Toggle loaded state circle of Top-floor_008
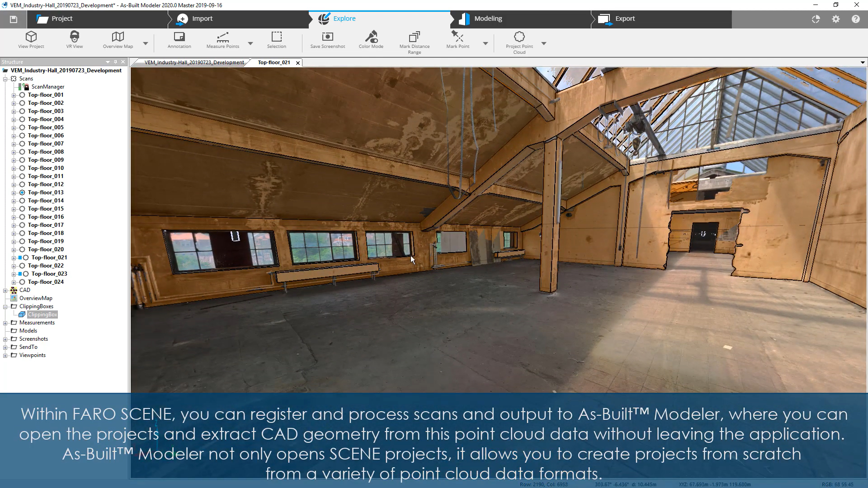 (x=22, y=152)
